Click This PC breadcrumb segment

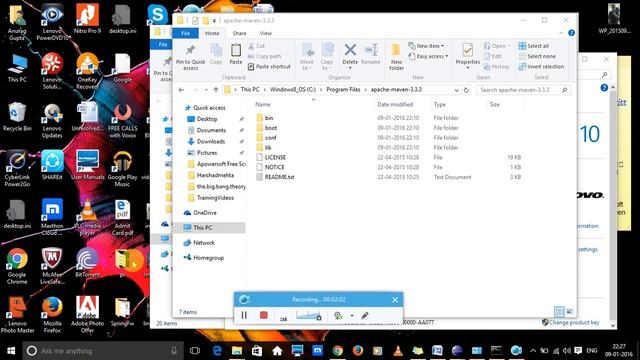tap(250, 90)
